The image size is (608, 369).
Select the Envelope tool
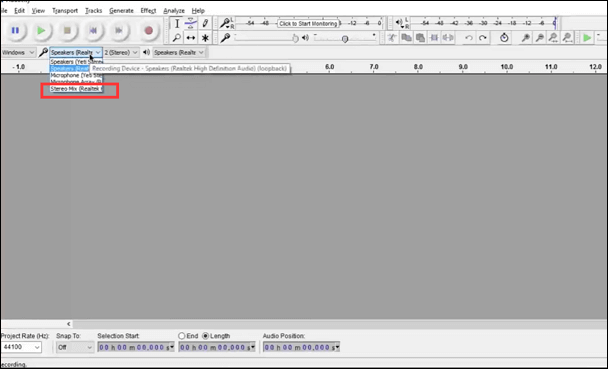pos(191,24)
